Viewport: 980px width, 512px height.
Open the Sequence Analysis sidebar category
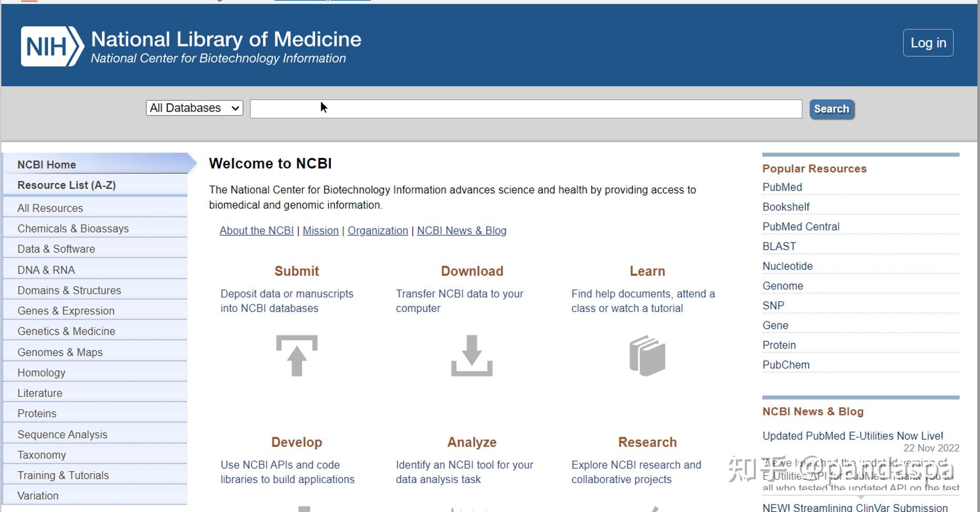pyautogui.click(x=62, y=435)
